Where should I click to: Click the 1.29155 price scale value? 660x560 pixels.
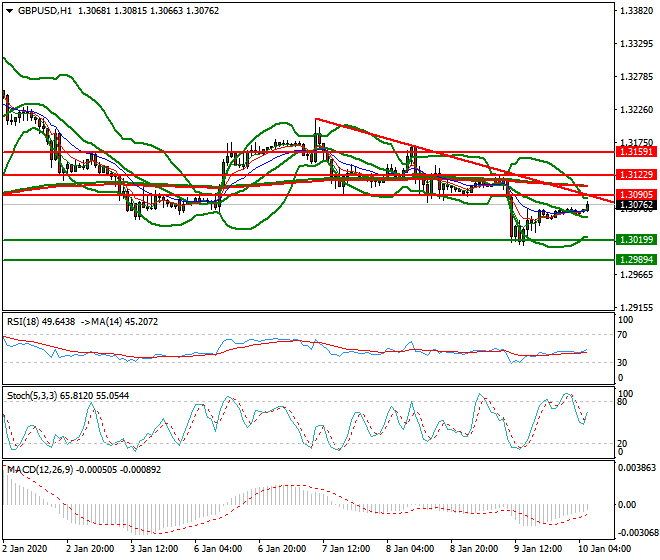pos(636,308)
